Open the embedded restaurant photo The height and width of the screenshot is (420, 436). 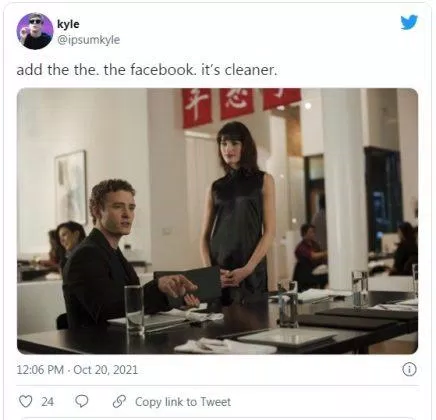coord(217,221)
